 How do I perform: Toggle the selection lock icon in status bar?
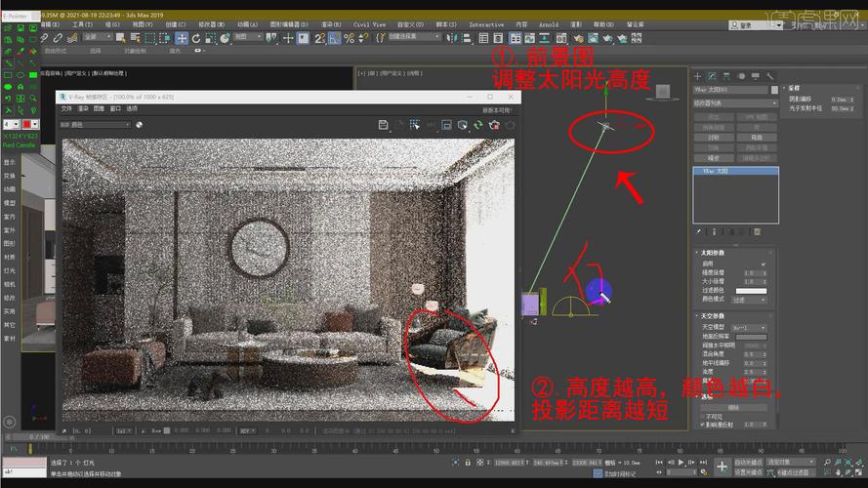point(468,462)
